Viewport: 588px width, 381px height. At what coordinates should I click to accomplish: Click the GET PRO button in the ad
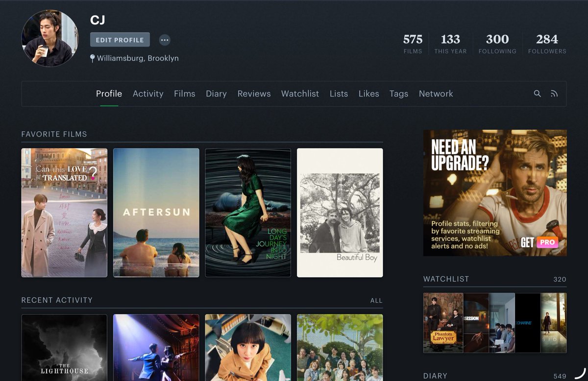tap(539, 242)
